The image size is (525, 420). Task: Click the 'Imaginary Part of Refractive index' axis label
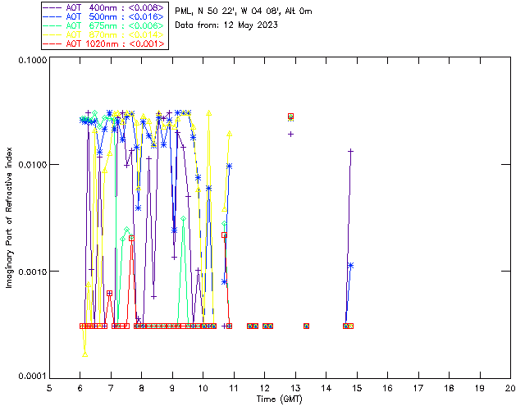point(9,217)
